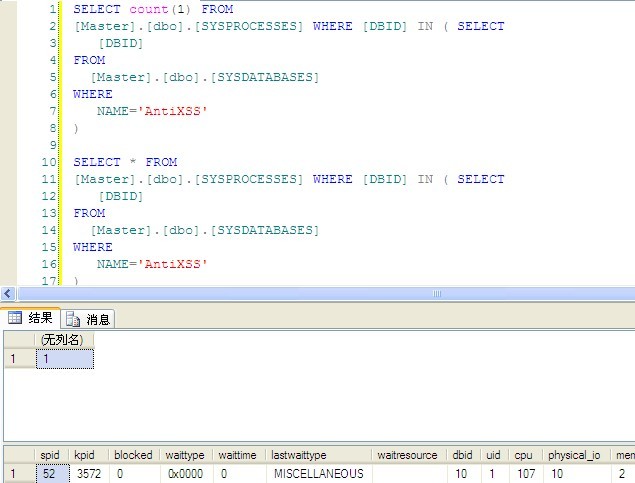Select the dbid cell showing 10
Screen dimensions: 635x483
pos(464,473)
